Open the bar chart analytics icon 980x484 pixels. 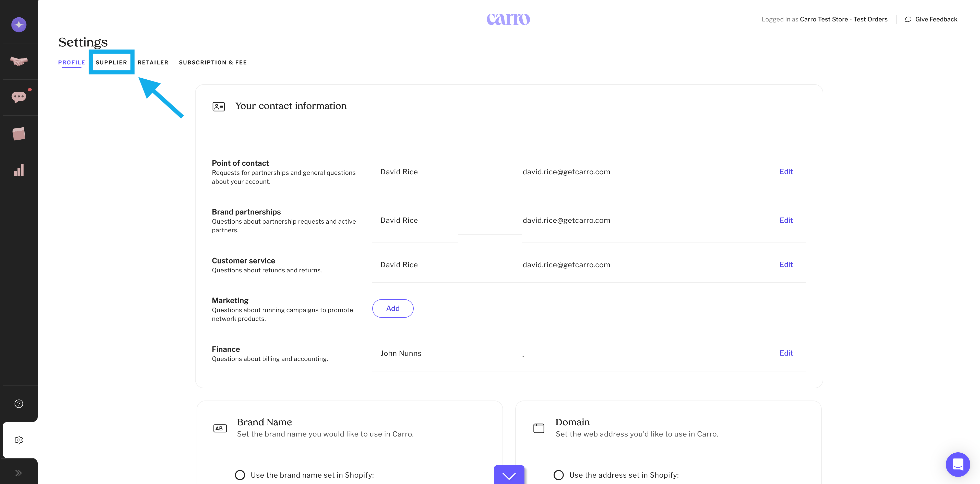pyautogui.click(x=19, y=170)
